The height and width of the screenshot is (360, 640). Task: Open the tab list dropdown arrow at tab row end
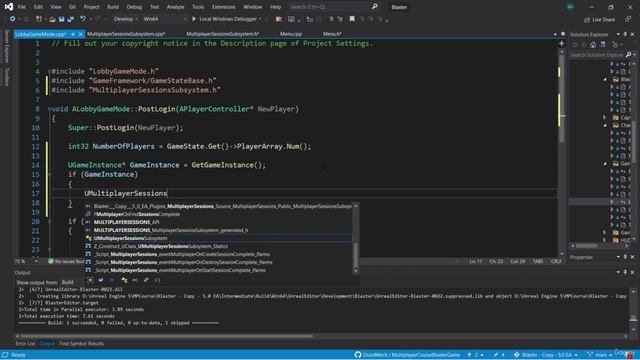click(555, 34)
